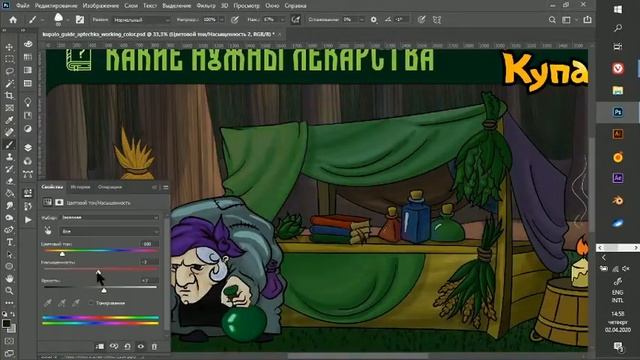Open the extra tools ellipsis
Screen dimensions: 640x360
point(9,303)
